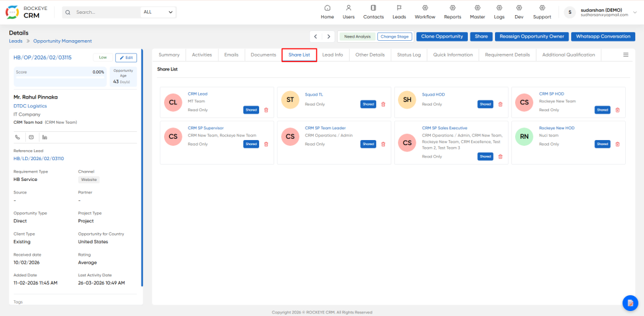This screenshot has width=644, height=316.
Task: Open the floating note widget icon
Action: pos(630,303)
